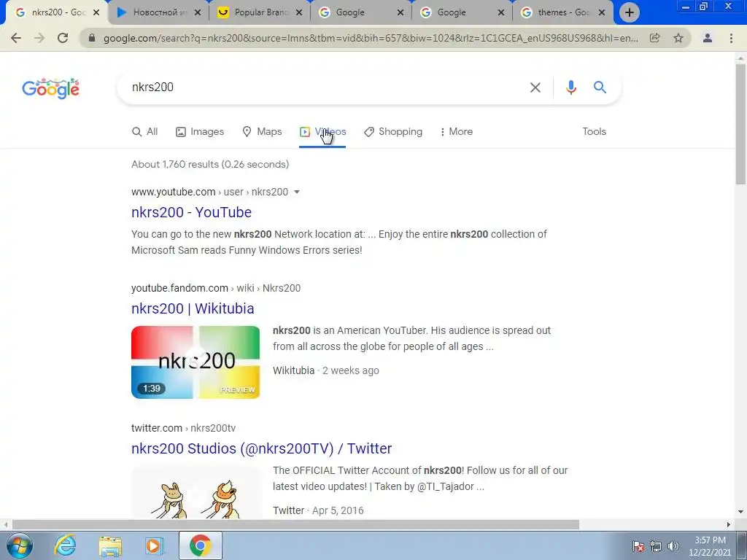The height and width of the screenshot is (560, 747).
Task: Click the Google holiday logo
Action: (50, 88)
